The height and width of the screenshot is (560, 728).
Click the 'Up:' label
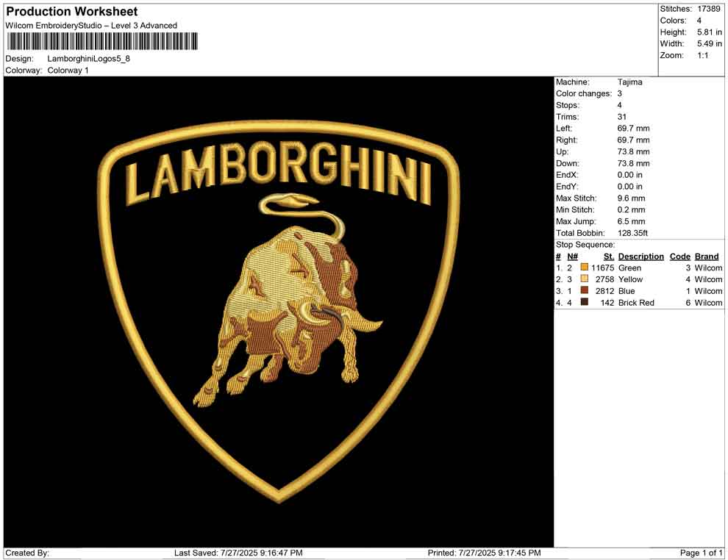(x=563, y=151)
